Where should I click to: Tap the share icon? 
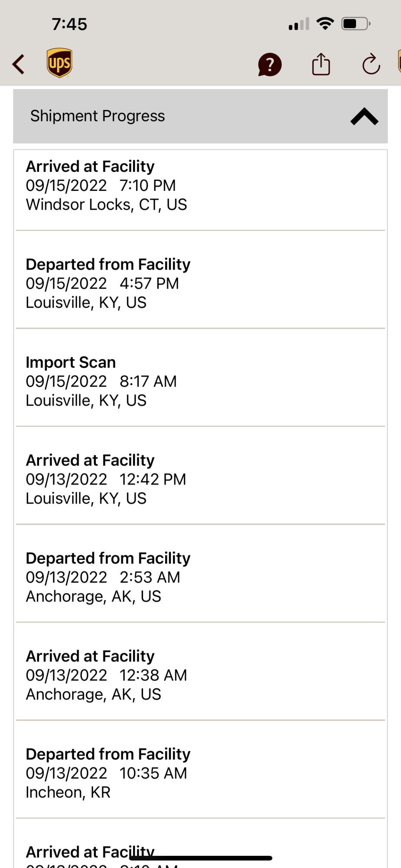pyautogui.click(x=321, y=64)
